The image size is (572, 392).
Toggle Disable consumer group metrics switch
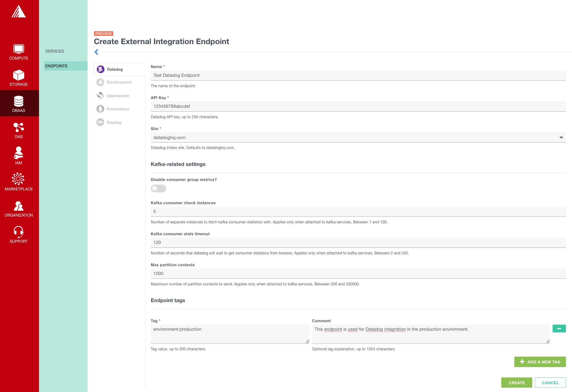158,188
